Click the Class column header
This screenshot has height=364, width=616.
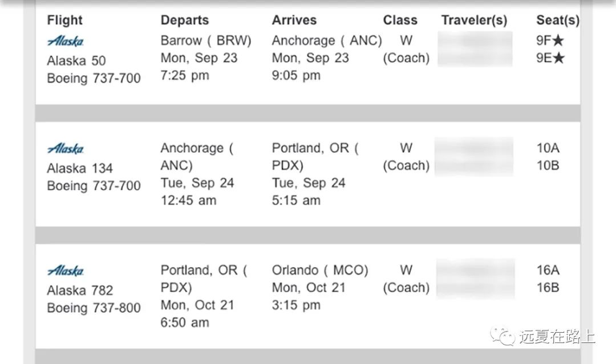point(400,21)
